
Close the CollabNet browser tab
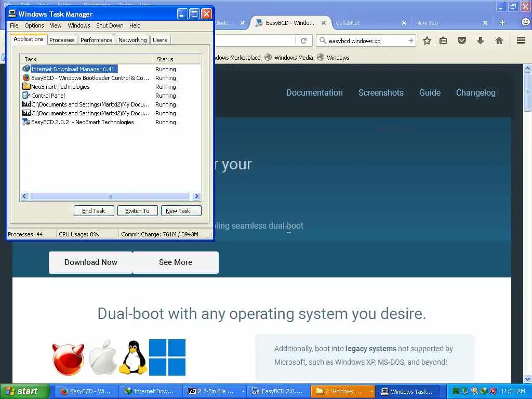pyautogui.click(x=404, y=23)
